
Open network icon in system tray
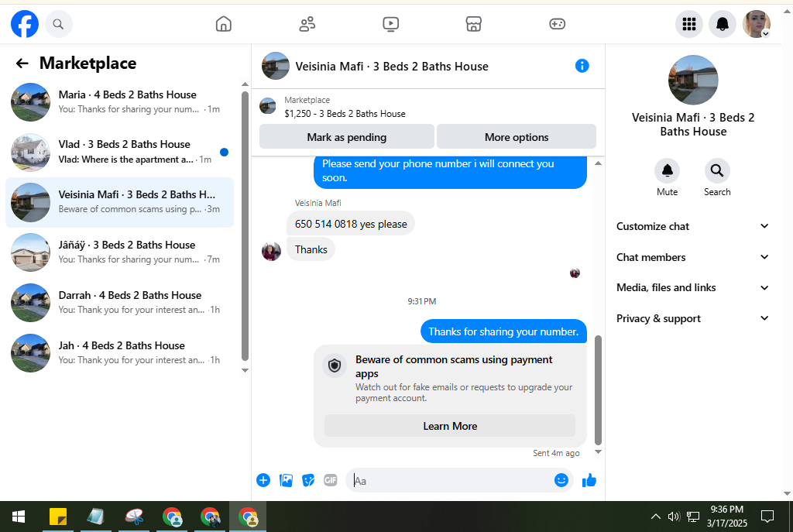[x=693, y=517]
